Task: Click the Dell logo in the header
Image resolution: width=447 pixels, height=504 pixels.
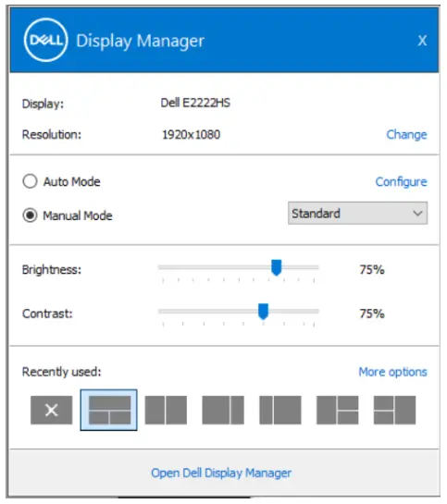Action: (x=46, y=40)
